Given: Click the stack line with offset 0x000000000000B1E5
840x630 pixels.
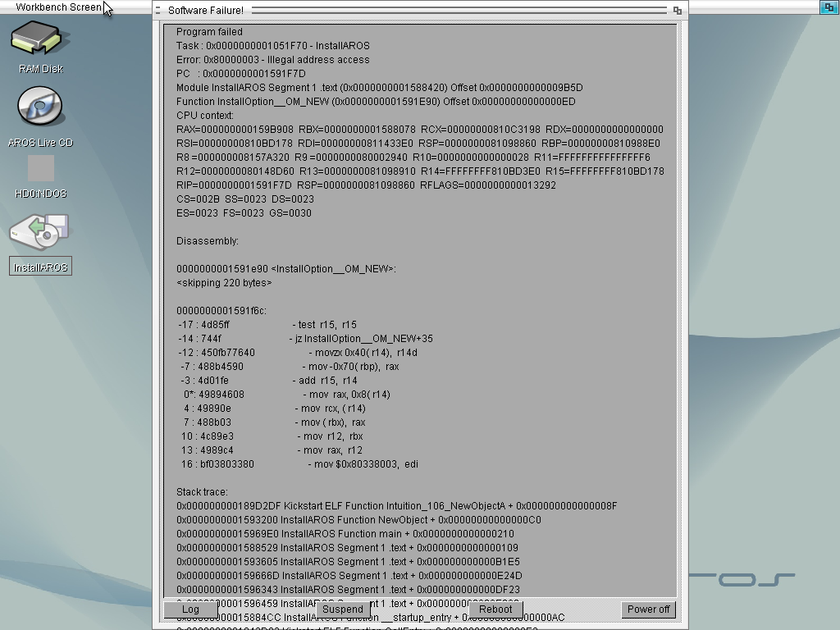Looking at the screenshot, I should pyautogui.click(x=348, y=561).
